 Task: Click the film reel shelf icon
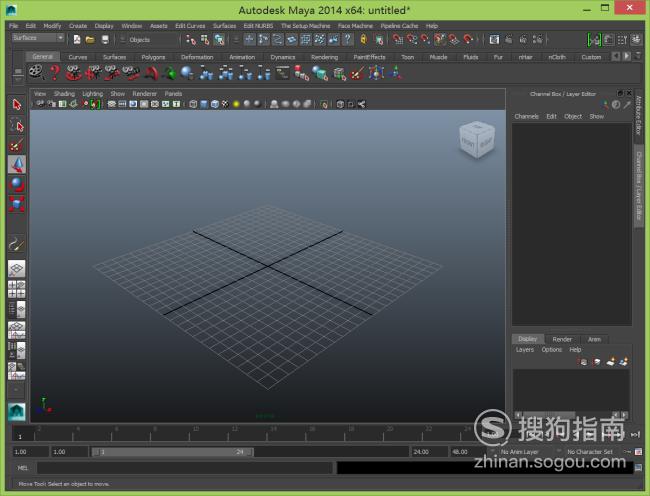click(36, 72)
